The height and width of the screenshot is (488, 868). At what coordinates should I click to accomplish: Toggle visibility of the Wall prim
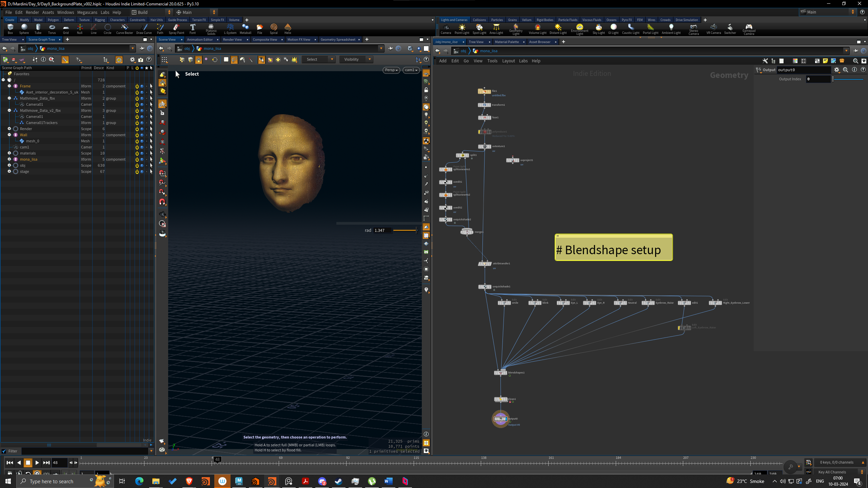(142, 135)
